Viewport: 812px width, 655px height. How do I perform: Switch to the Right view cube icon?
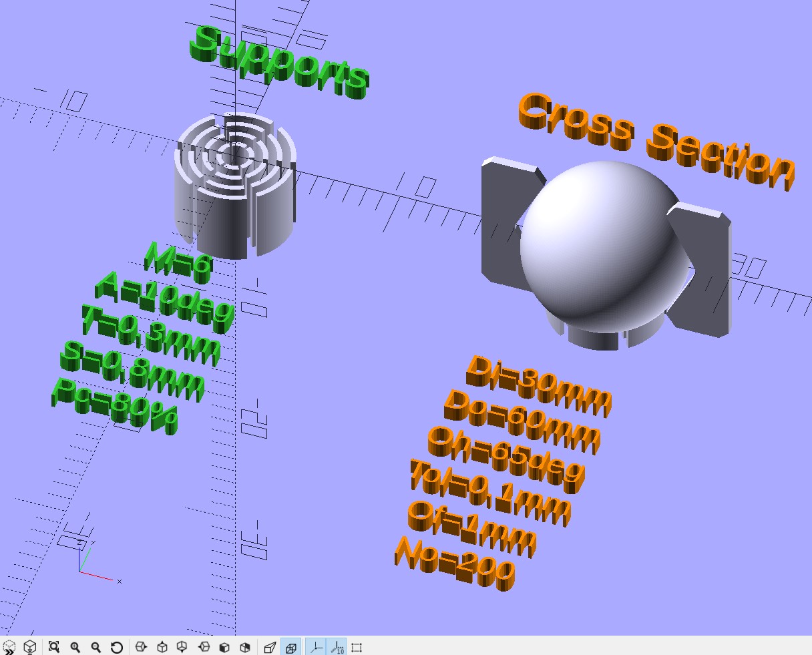point(141,647)
